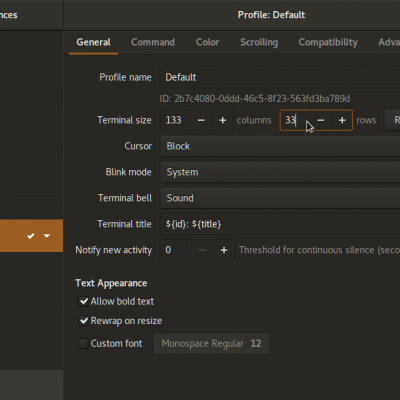
Task: Click the Monospace Regular 12 font button
Action: coord(211,343)
